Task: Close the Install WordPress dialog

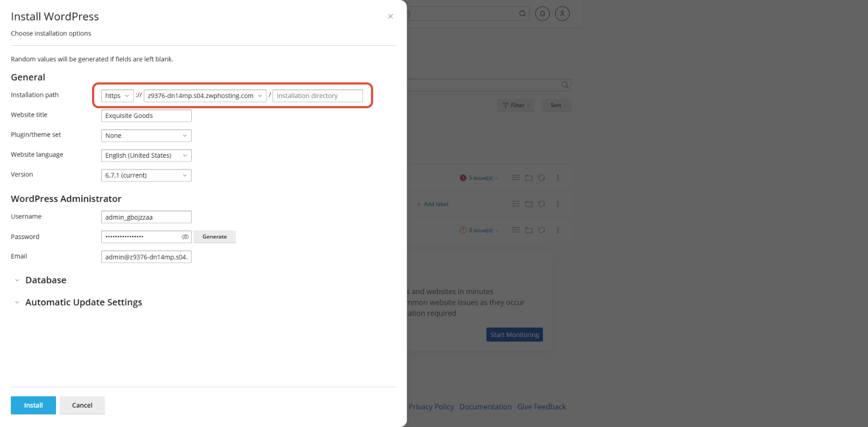Action: click(x=390, y=16)
